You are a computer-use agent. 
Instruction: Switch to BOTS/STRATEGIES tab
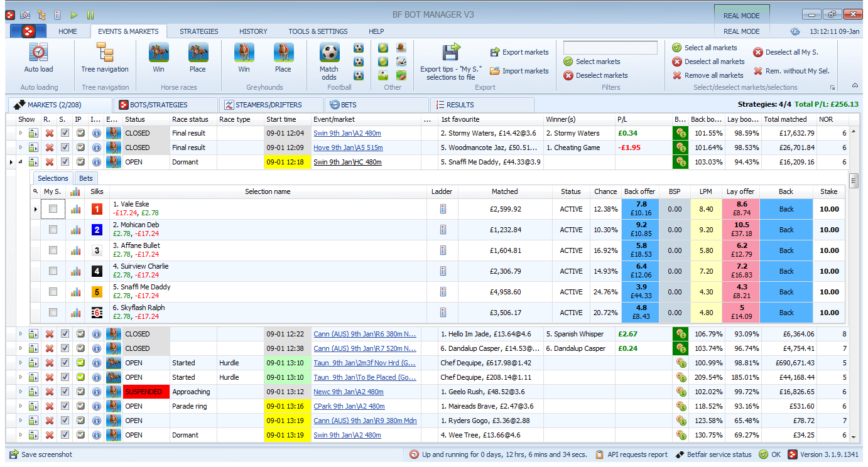(x=165, y=105)
